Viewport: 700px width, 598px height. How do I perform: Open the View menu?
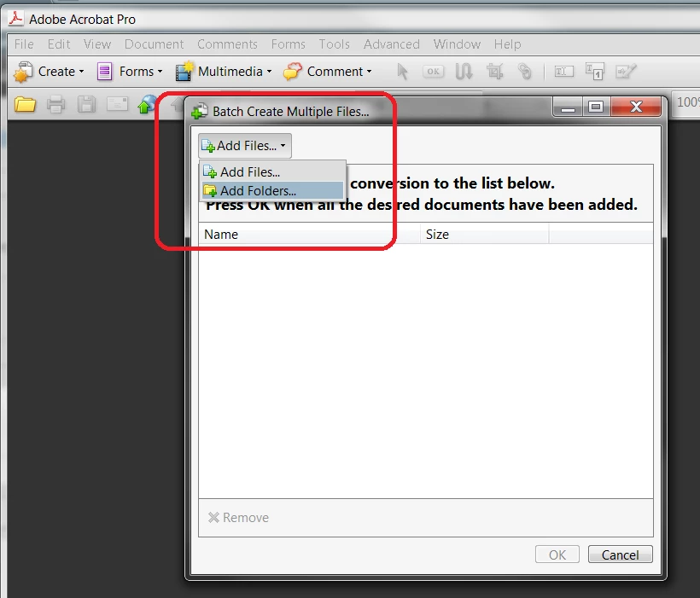96,44
